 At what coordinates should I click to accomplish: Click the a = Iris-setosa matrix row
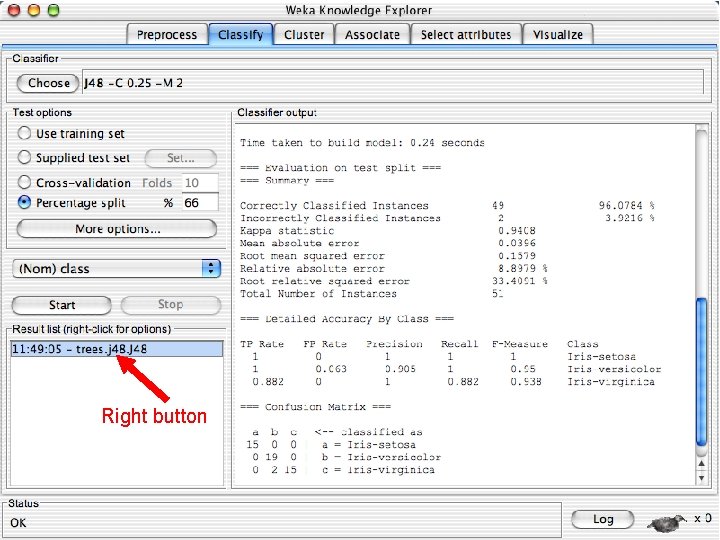coord(331,444)
